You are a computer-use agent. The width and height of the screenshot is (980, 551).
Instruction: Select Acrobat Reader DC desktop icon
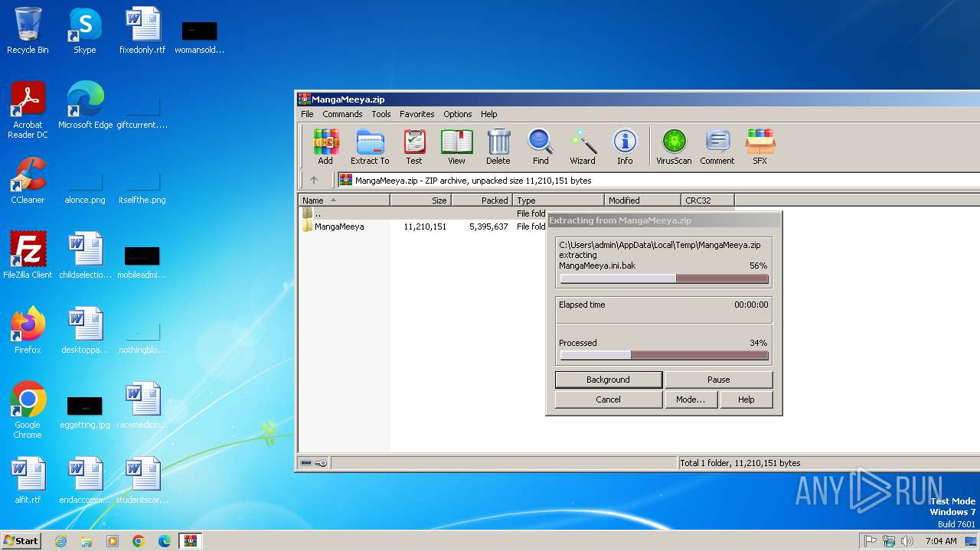28,110
